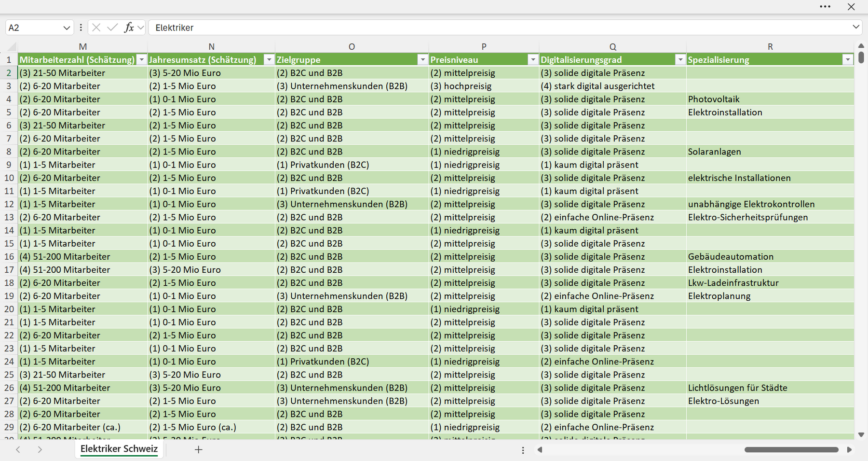868x461 pixels.
Task: Select the Solaranlagen cell
Action: tap(770, 152)
